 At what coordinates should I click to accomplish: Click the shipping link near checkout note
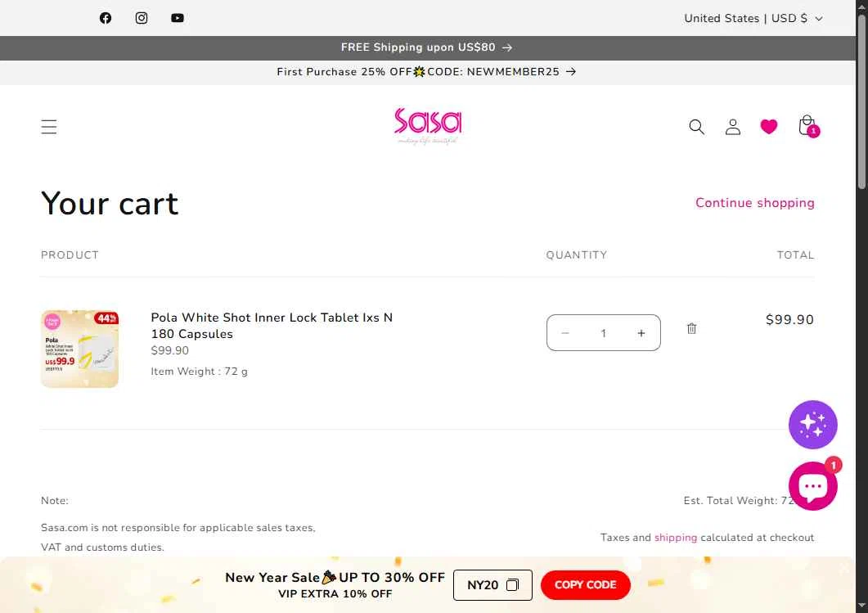[x=676, y=537]
